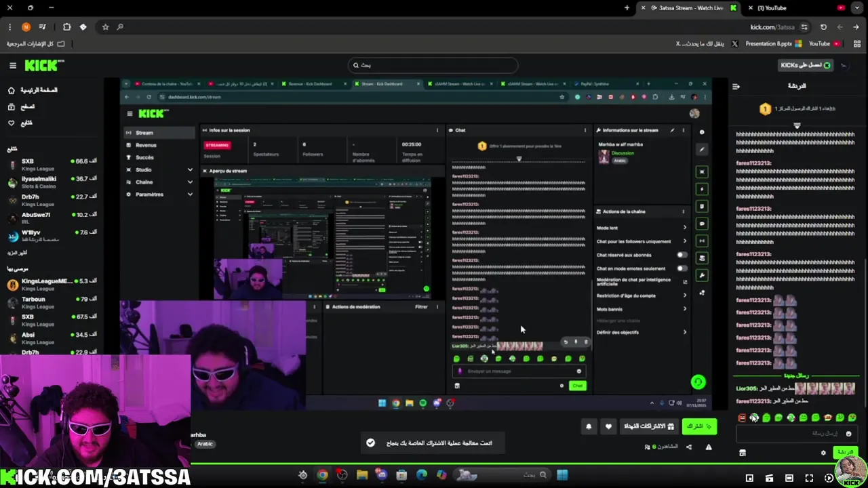Open the Kick sidebar hamburger menu
The height and width of the screenshot is (488, 868).
pyautogui.click(x=12, y=65)
